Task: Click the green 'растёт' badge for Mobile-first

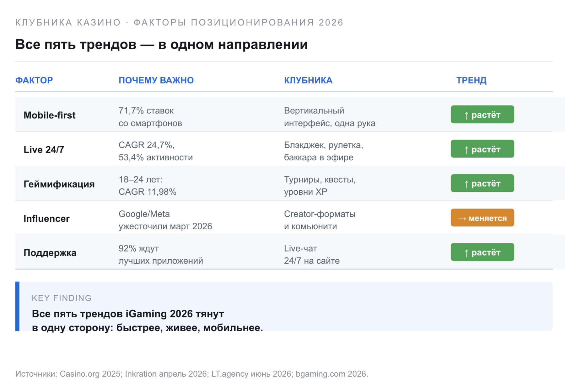Action: click(482, 114)
